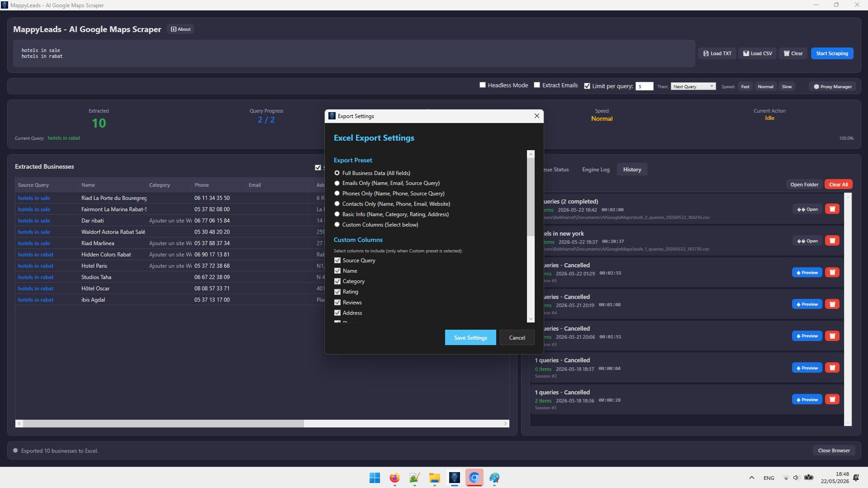Clear the query list
The image size is (868, 488).
coord(793,53)
